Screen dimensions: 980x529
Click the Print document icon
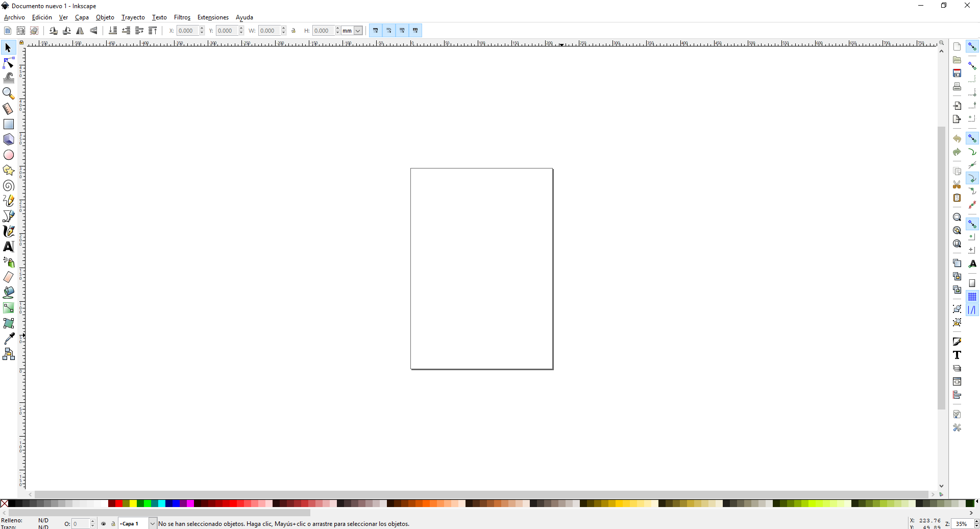[957, 87]
